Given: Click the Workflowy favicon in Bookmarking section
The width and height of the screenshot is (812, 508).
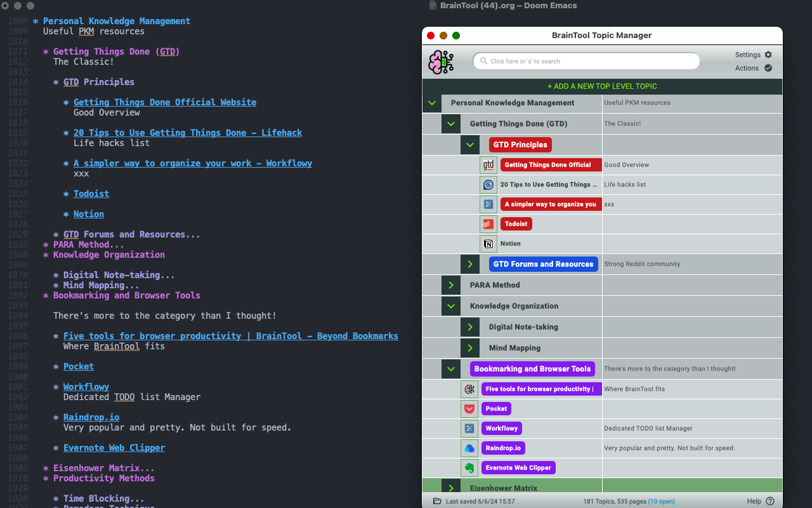Looking at the screenshot, I should tap(469, 429).
